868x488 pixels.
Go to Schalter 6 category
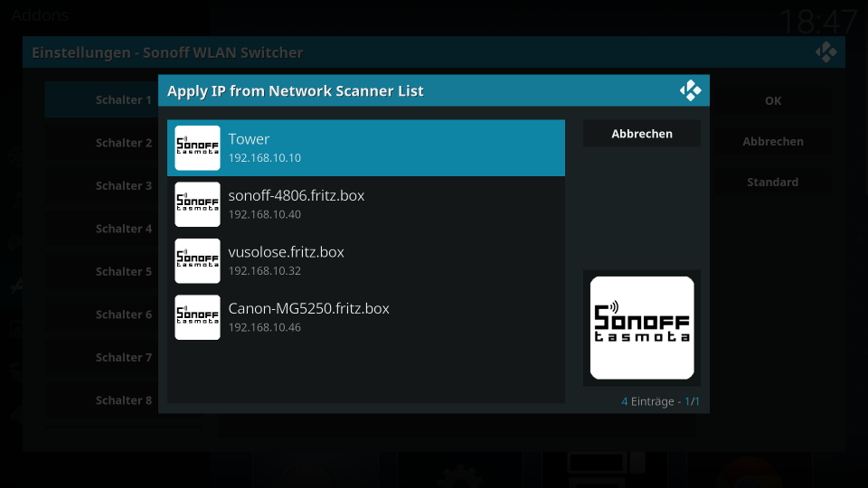(x=102, y=314)
